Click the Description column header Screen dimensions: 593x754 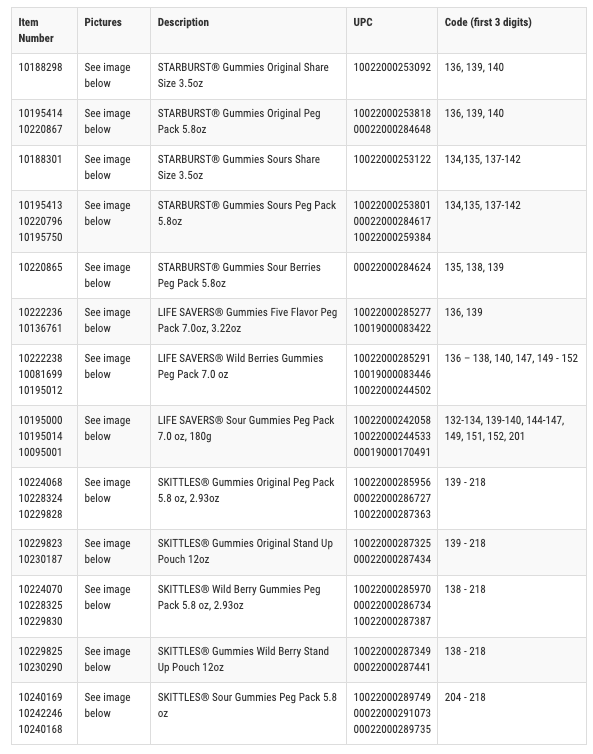(x=183, y=22)
